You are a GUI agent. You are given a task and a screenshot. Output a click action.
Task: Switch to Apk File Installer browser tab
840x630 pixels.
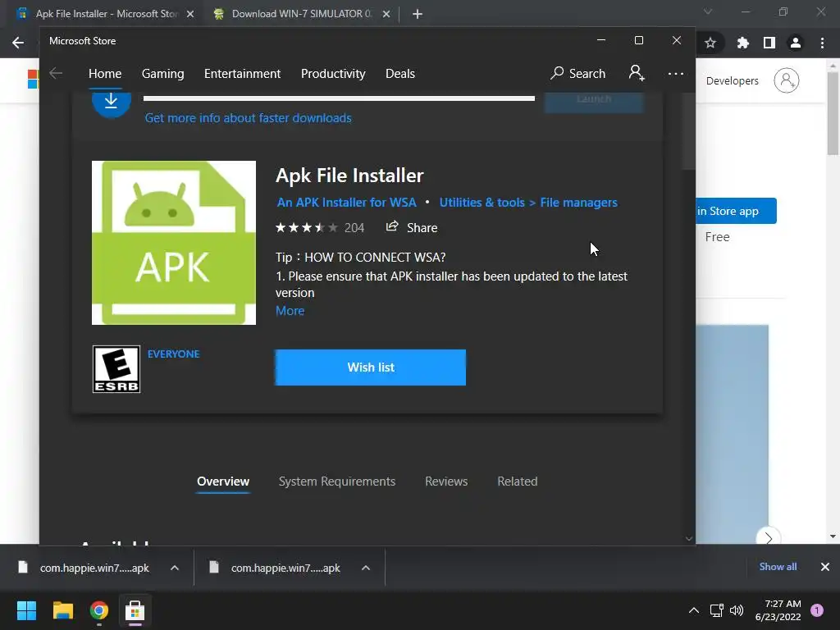(106, 15)
